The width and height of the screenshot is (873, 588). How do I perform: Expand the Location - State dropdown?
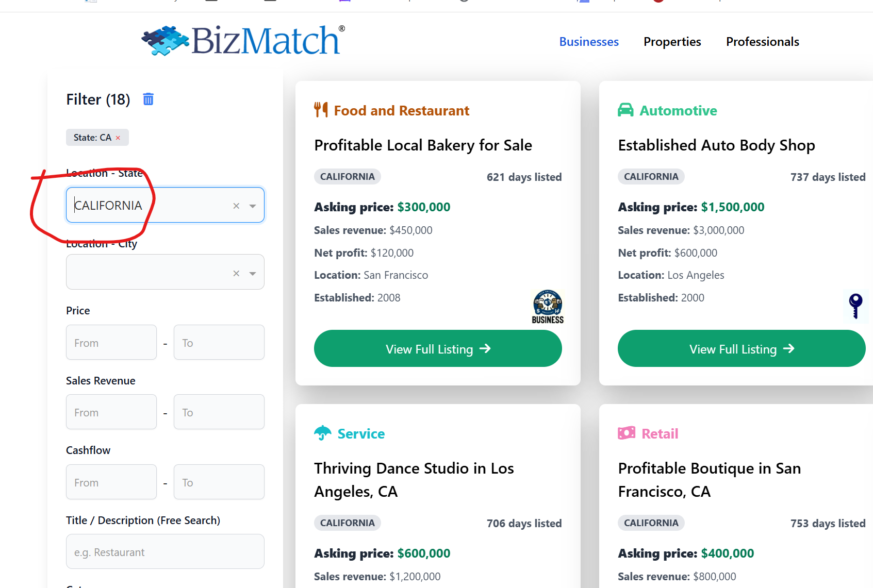[253, 206]
